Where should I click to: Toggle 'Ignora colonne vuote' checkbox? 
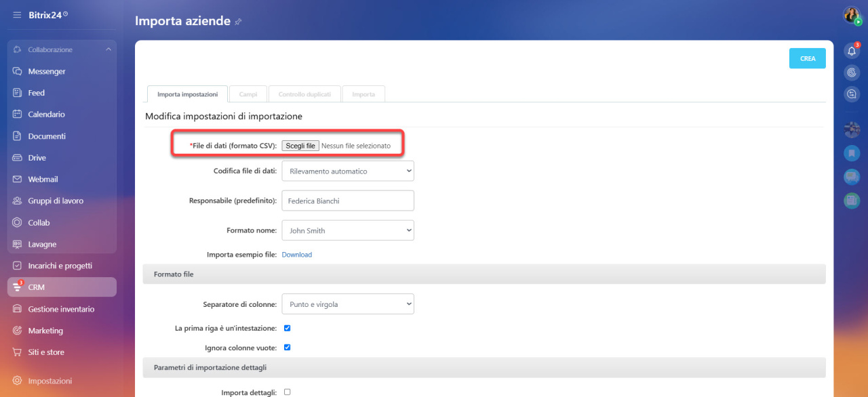287,348
